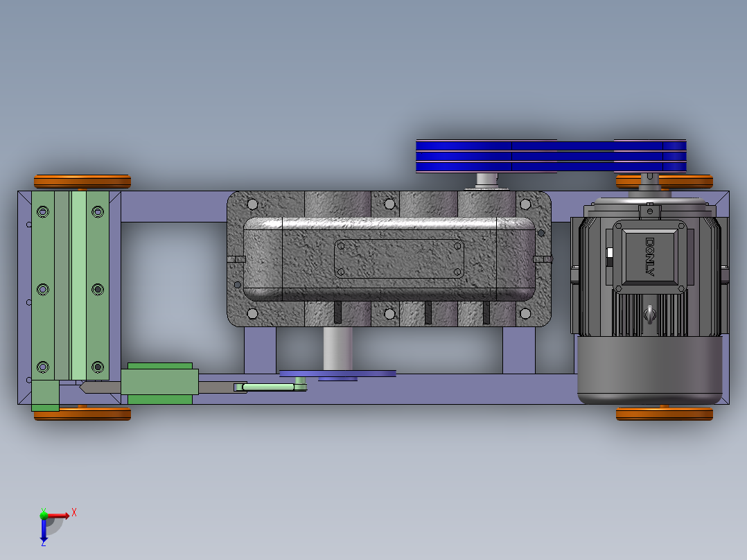Select the DONLY motor terminal box

click(650, 257)
